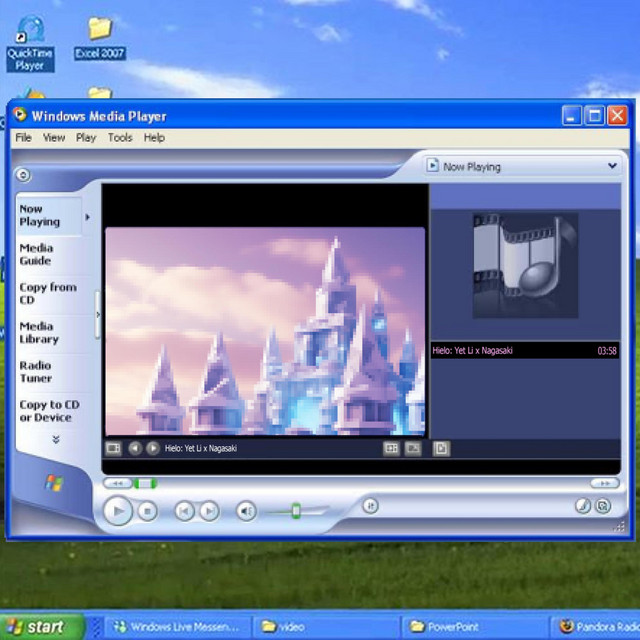640x640 pixels.
Task: Click the rewind button on seek bar
Action: (118, 483)
